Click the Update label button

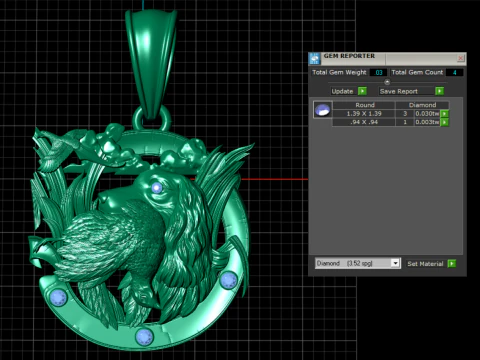point(342,91)
